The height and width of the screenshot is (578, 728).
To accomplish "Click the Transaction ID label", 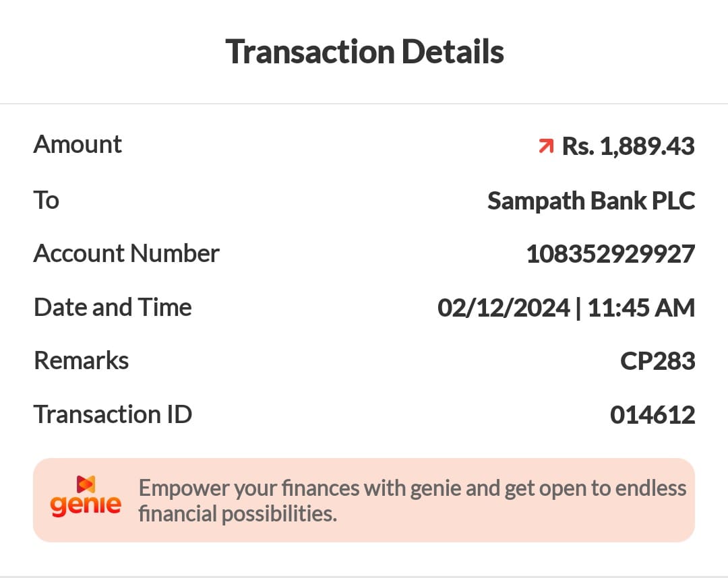I will [113, 414].
